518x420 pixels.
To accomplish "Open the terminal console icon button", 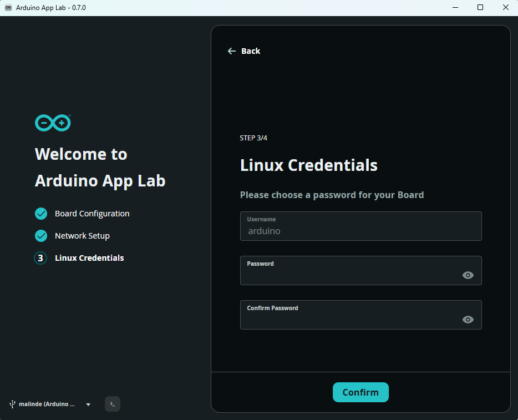I will (113, 404).
